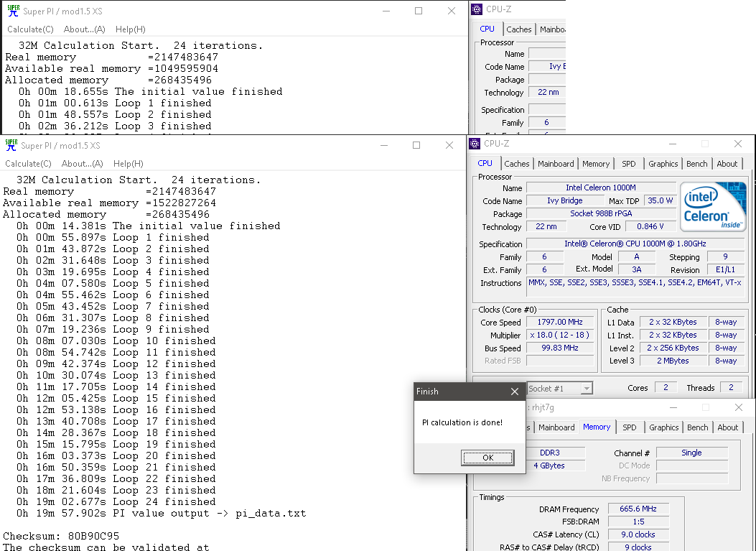Viewport: 756px width, 551px height.
Task: Click the Bus Speed 99.83 MHz value
Action: [x=560, y=348]
